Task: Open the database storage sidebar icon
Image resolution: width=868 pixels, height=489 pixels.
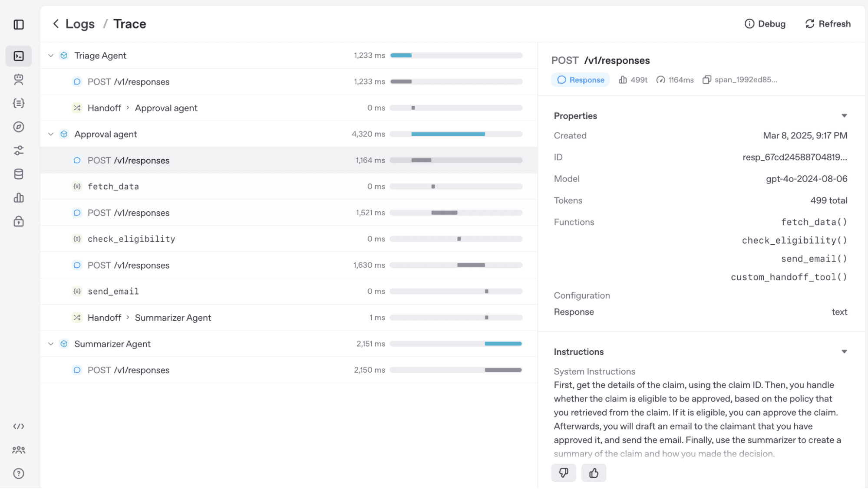Action: (x=19, y=174)
